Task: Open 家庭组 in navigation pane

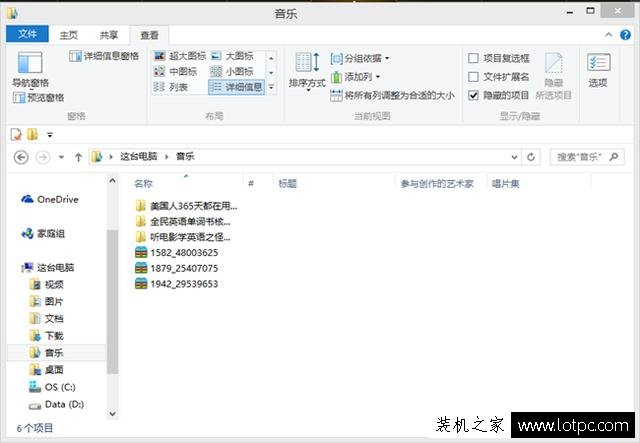Action: coord(43,234)
